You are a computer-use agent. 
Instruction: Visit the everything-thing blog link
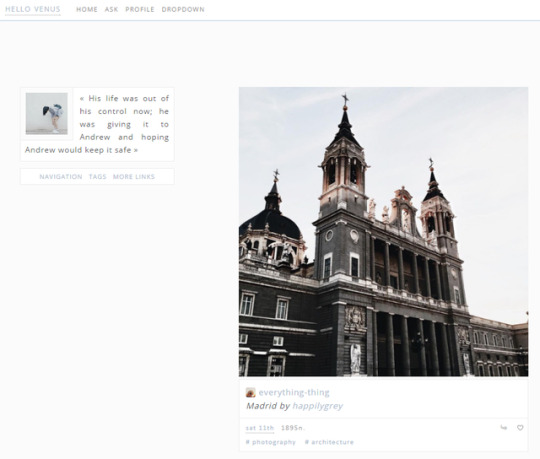click(294, 393)
